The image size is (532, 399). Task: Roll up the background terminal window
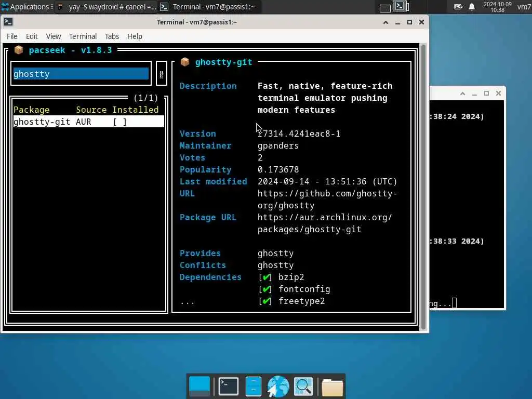(462, 94)
